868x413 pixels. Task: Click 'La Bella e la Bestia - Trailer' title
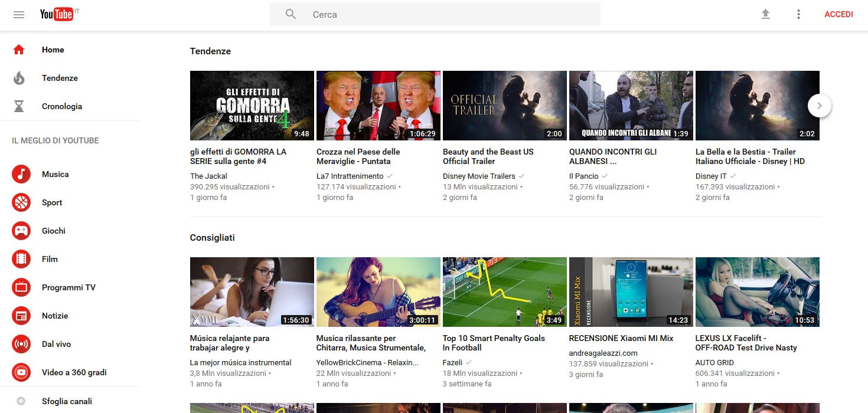750,156
